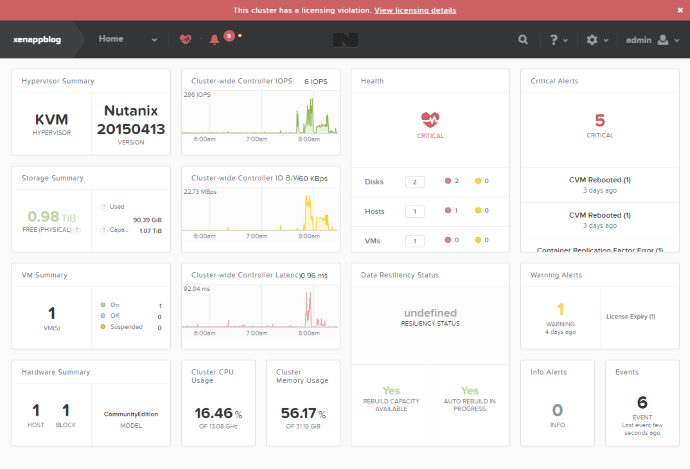690x469 pixels.
Task: Click the 6 Event count
Action: point(642,402)
